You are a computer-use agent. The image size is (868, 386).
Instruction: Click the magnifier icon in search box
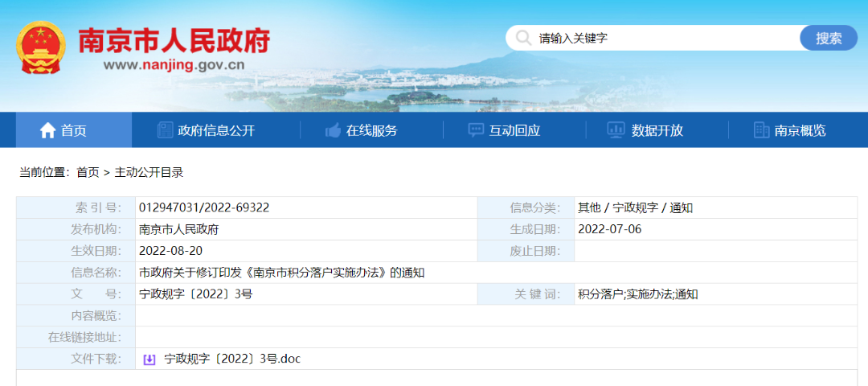(x=523, y=38)
